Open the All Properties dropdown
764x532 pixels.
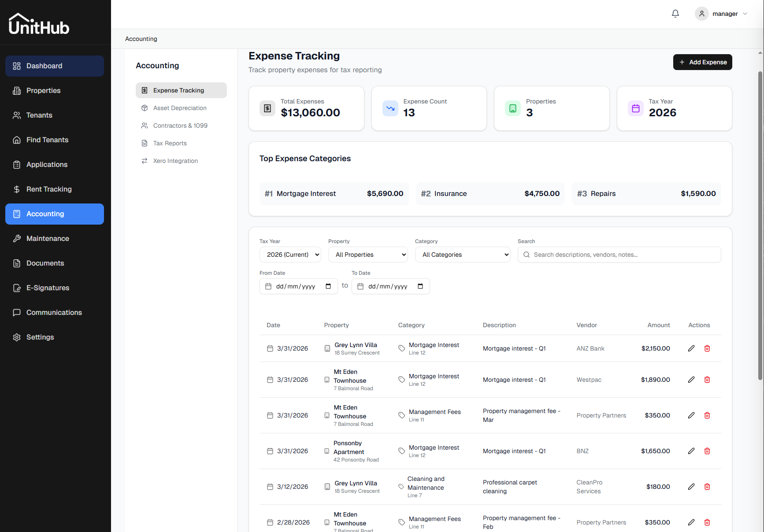point(368,255)
